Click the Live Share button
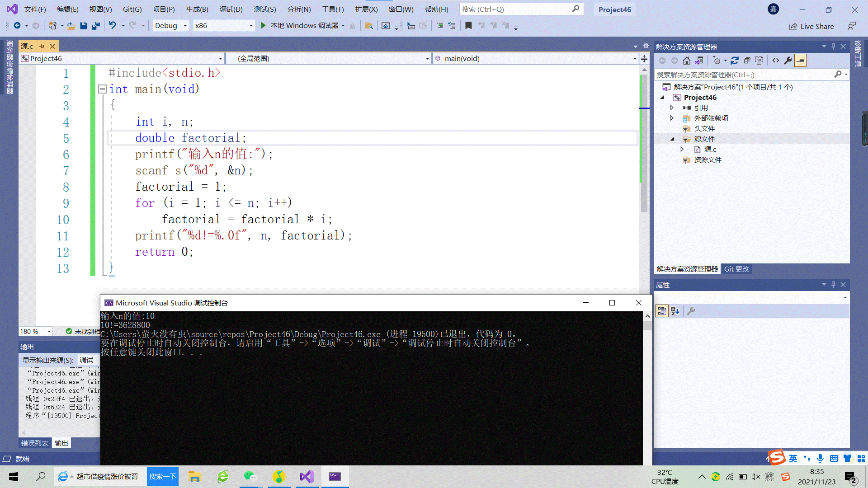Screen dimensions: 868x488 pos(811,26)
